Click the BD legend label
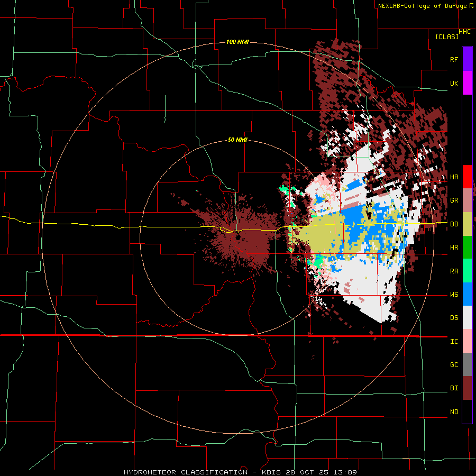The image size is (476, 476). pos(454,224)
